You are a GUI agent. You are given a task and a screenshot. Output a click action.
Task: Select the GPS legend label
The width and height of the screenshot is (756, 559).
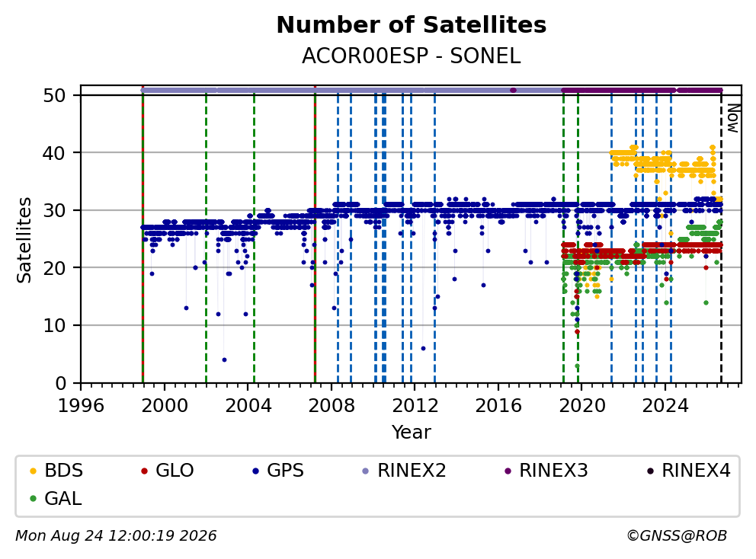click(x=286, y=471)
